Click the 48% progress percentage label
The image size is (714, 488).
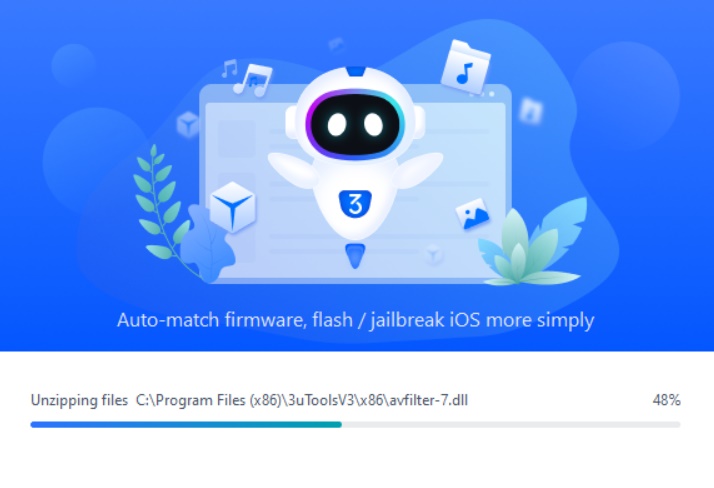666,400
